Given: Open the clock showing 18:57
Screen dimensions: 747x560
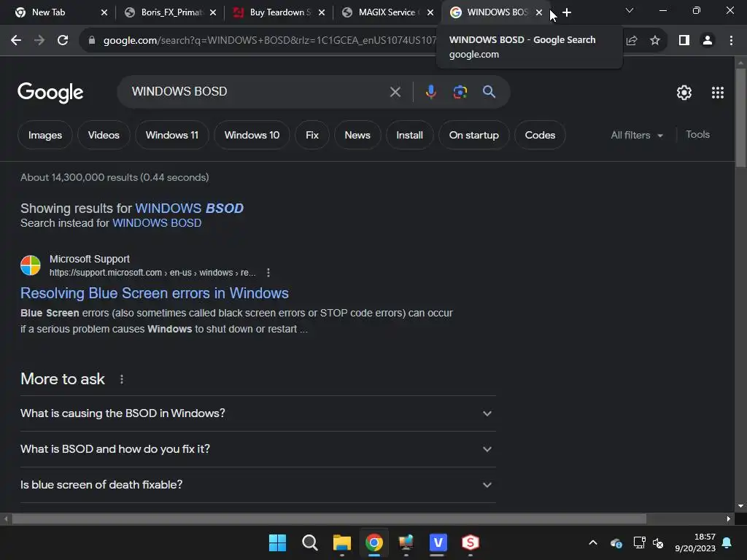Looking at the screenshot, I should 695,542.
